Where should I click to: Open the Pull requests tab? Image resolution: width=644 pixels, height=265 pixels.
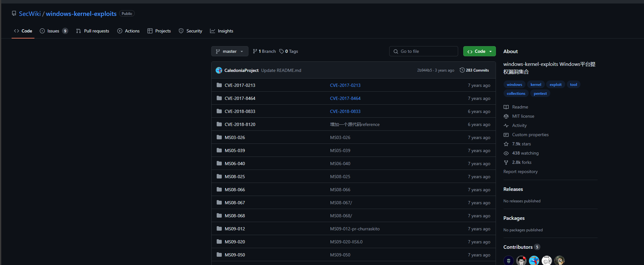tap(92, 31)
